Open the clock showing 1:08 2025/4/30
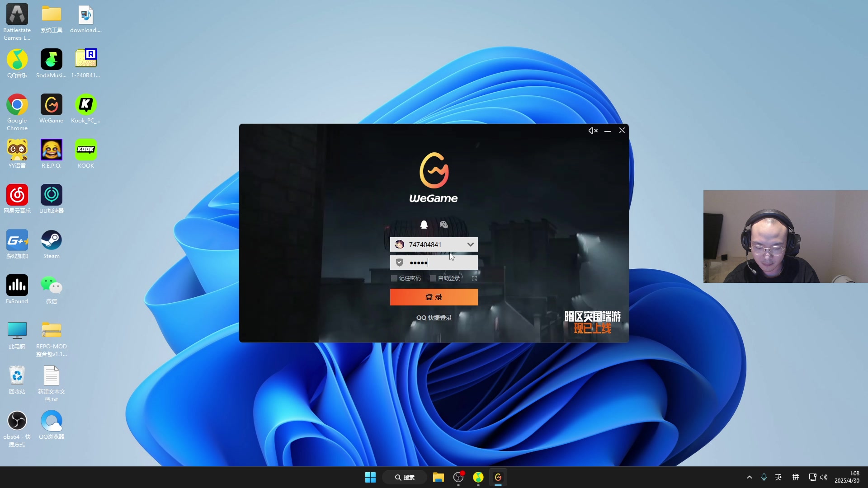The image size is (868, 488). (847, 477)
